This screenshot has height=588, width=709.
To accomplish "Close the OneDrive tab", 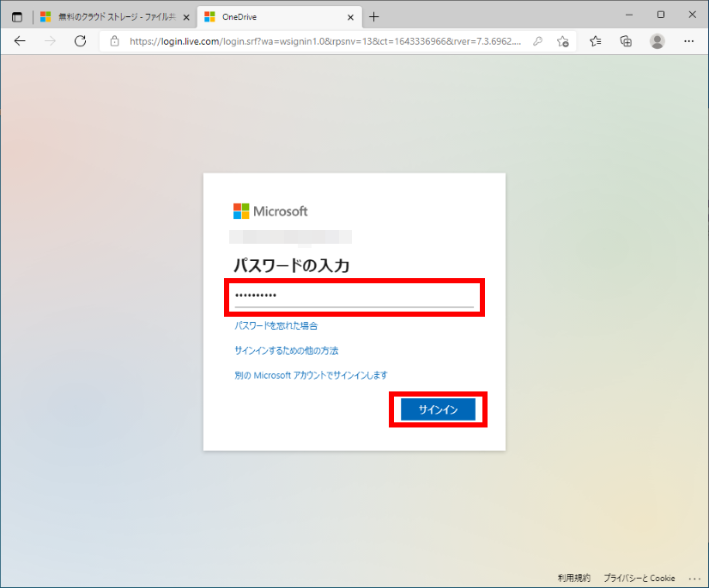I will (x=350, y=17).
